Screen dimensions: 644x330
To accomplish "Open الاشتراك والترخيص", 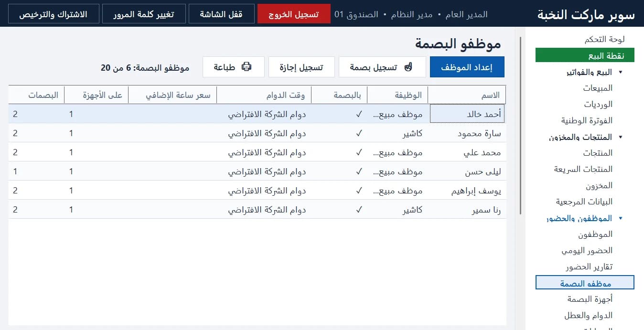I will tap(53, 14).
